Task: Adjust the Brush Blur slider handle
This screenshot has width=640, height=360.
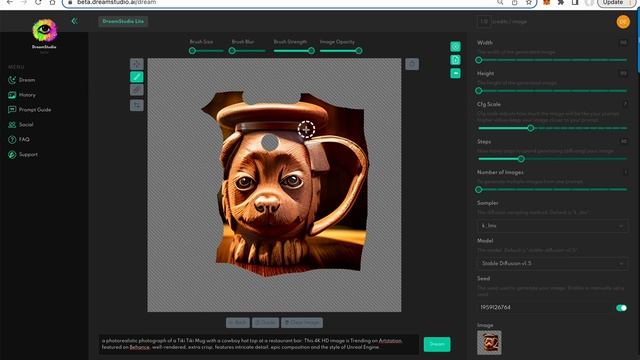Action: point(232,51)
